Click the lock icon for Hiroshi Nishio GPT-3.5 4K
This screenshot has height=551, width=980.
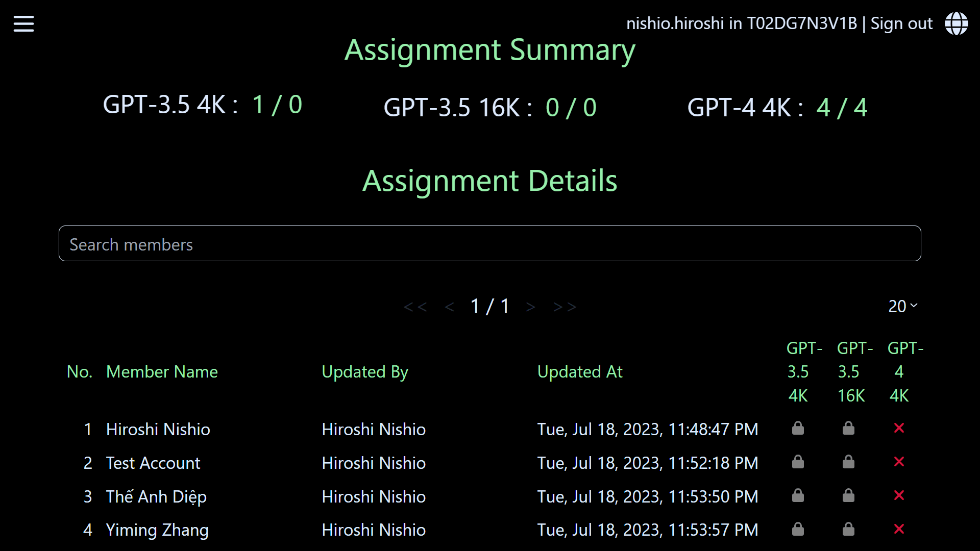(x=798, y=429)
